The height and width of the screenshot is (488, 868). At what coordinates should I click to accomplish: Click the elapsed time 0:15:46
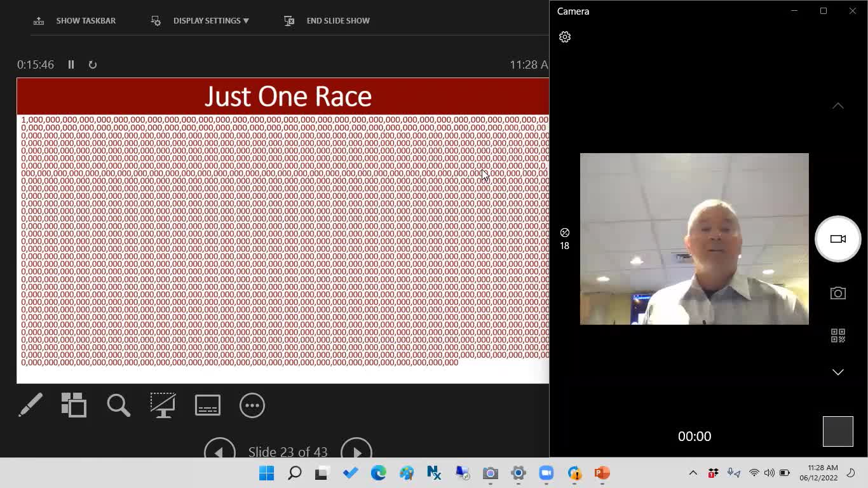(36, 64)
